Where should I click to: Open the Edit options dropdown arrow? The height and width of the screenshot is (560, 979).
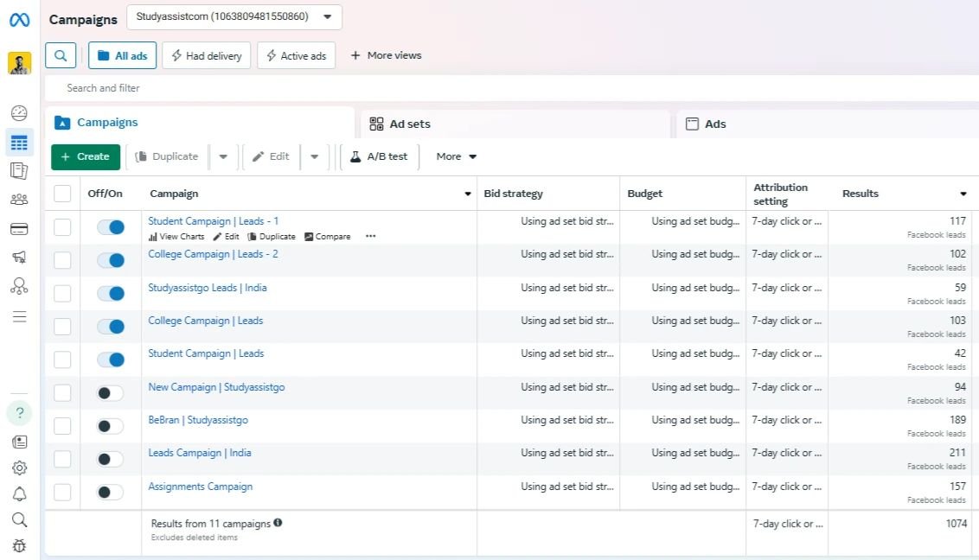point(314,156)
